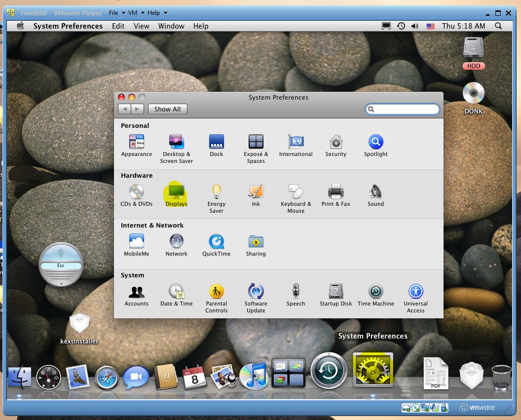Image resolution: width=521 pixels, height=420 pixels.
Task: Open the System Preferences application menu
Action: tap(68, 26)
